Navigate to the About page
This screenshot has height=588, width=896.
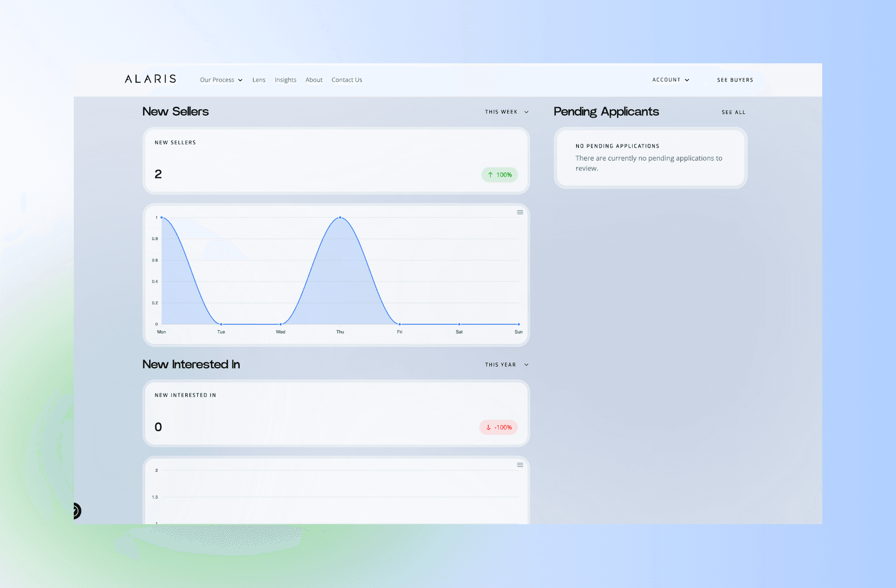pos(314,80)
